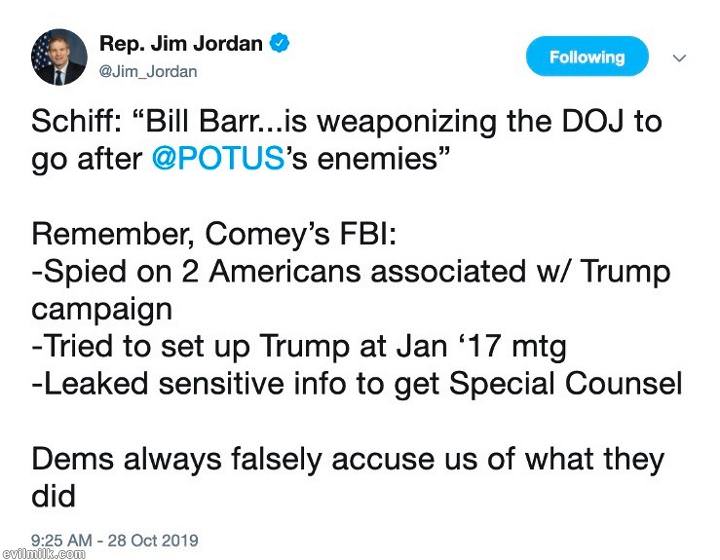Click the "Dems always falsely accuse" sentence
The image size is (720, 560).
pyautogui.click(x=347, y=459)
